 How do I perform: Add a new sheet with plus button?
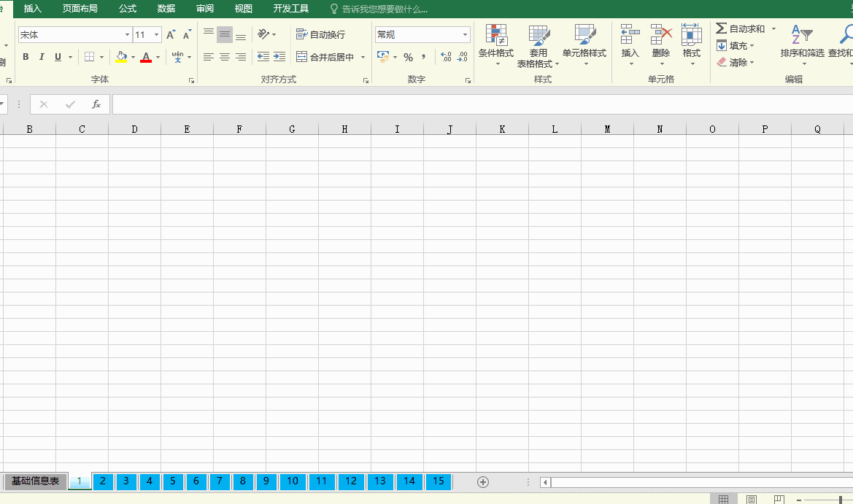click(482, 481)
